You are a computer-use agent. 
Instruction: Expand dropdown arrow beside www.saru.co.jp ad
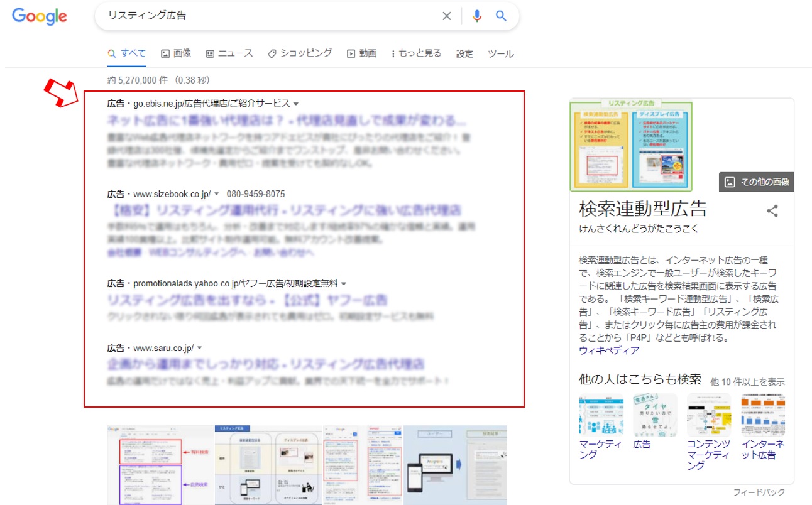click(200, 348)
